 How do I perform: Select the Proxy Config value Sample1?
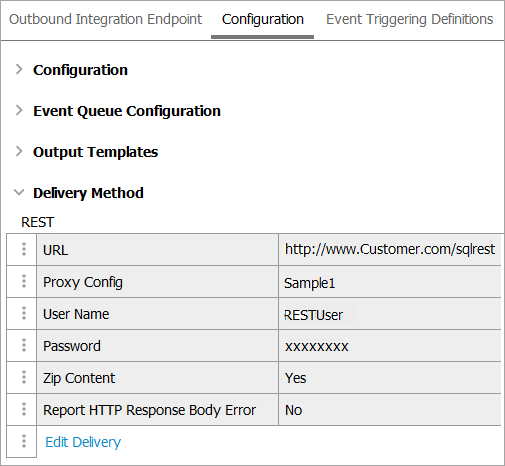click(x=309, y=283)
